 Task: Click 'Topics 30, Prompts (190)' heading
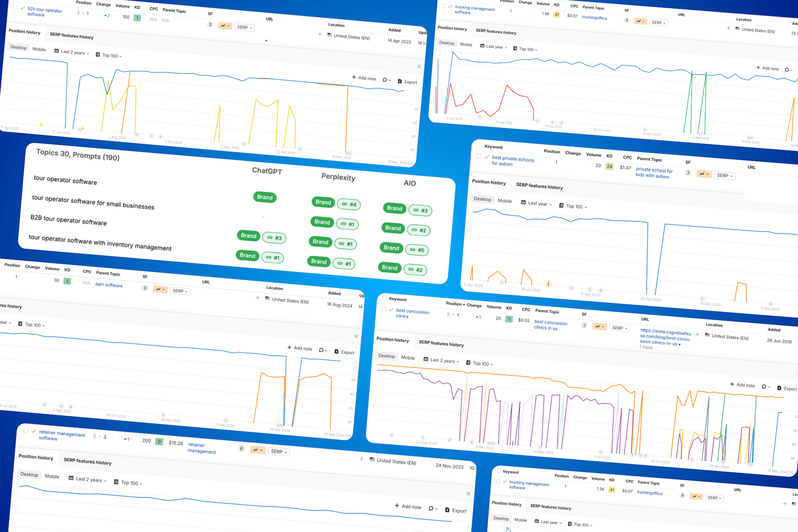coord(78,154)
